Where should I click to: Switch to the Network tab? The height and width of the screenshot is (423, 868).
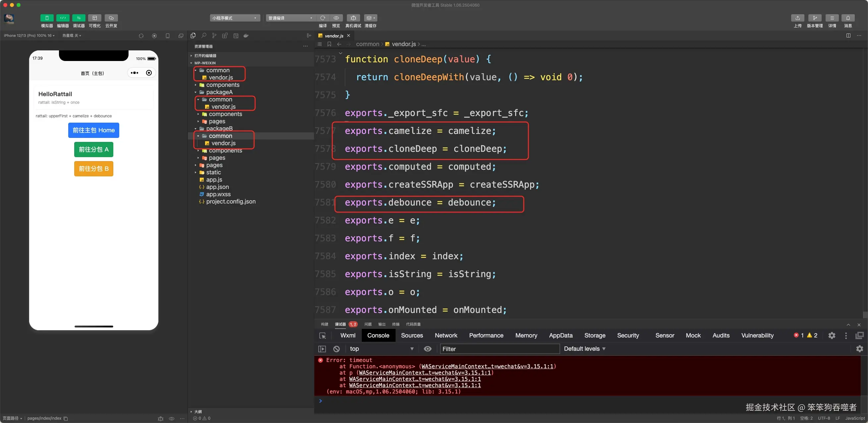click(x=446, y=335)
